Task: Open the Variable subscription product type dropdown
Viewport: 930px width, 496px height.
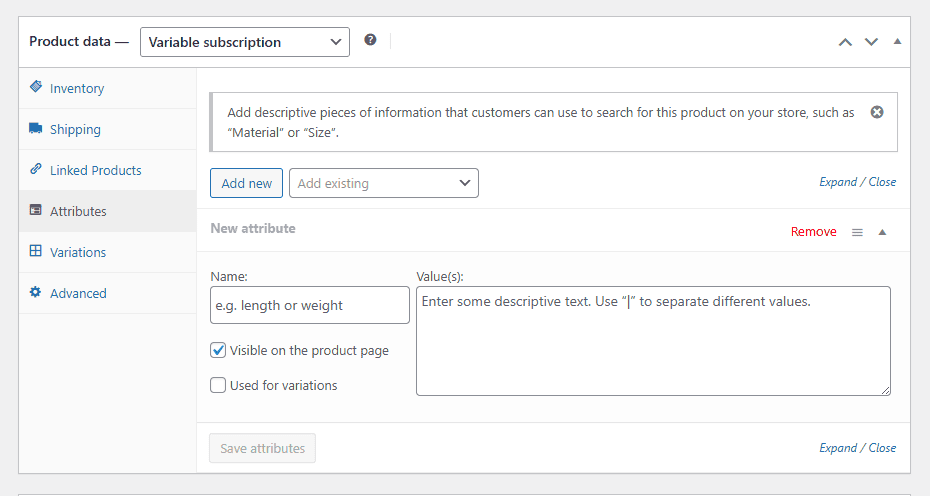Action: (x=245, y=42)
